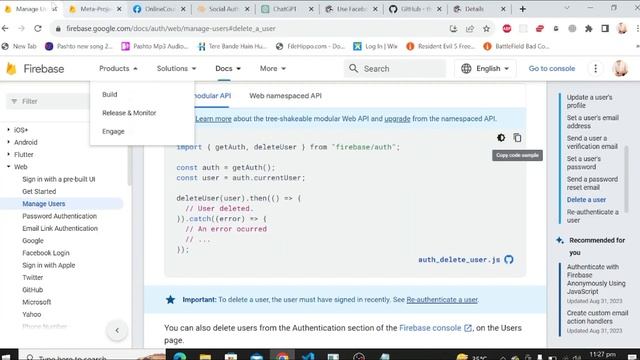Click the Search docs field
The width and height of the screenshot is (640, 360).
click(395, 69)
